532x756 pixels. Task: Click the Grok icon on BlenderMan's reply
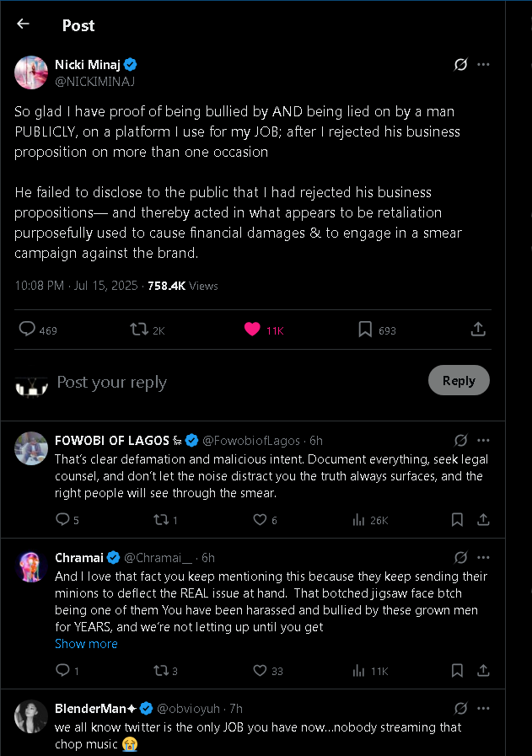pyautogui.click(x=460, y=708)
